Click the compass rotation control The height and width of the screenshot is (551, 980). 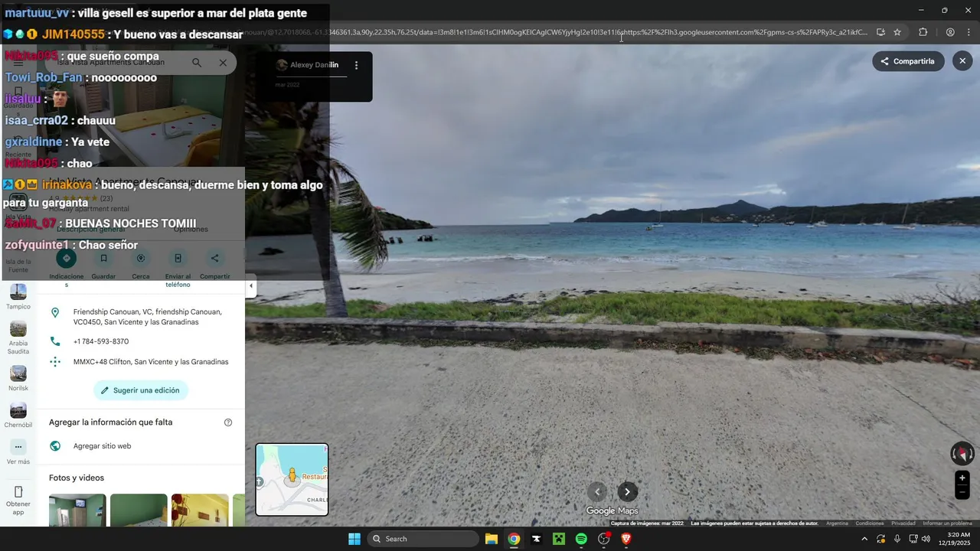(x=962, y=454)
